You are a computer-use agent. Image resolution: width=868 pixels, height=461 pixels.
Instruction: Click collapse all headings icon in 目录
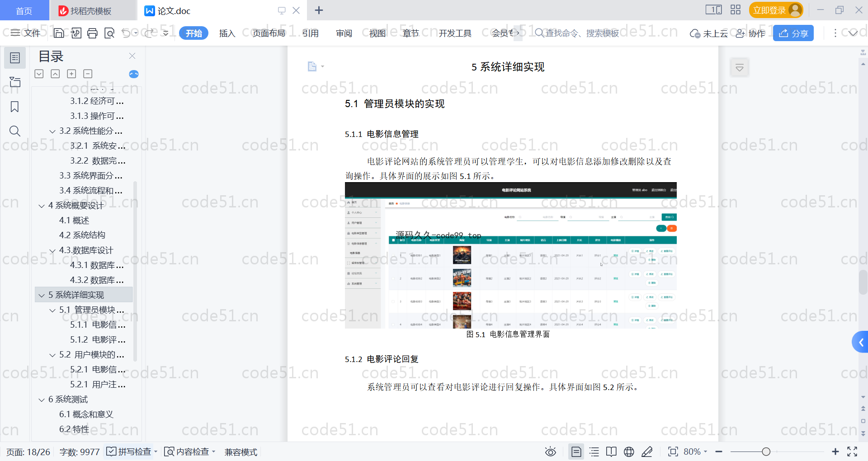coord(55,74)
